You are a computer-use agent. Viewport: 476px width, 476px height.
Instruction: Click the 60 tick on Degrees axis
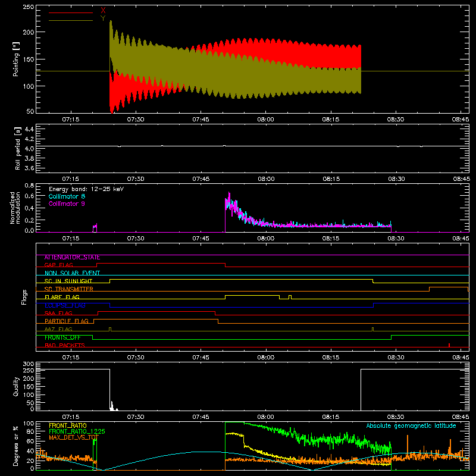click(x=30, y=441)
